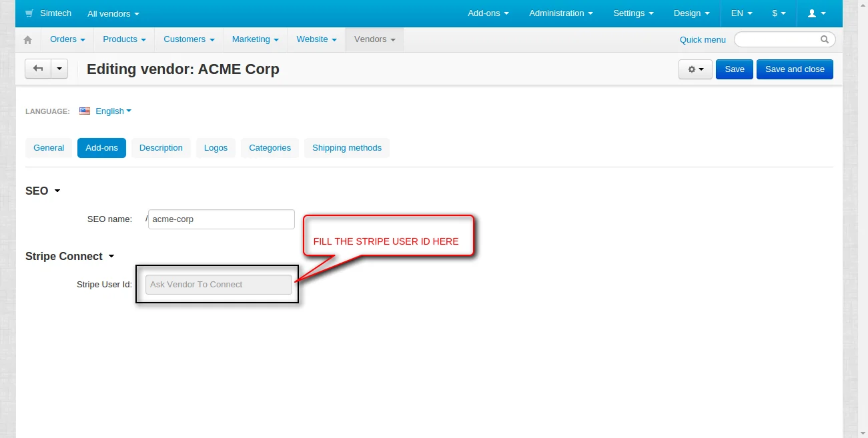Click the Quick menu link
This screenshot has height=438, width=868.
click(702, 40)
